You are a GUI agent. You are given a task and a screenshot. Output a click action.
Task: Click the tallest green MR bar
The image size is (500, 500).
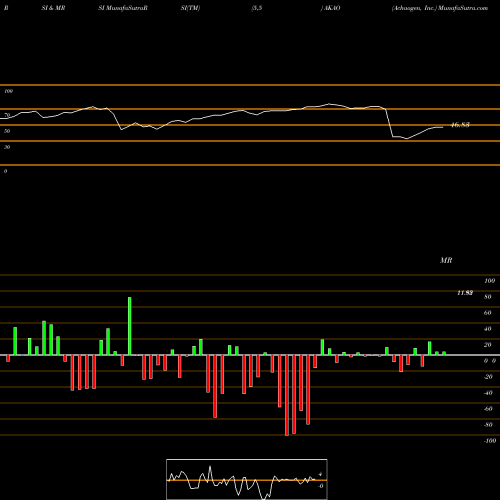point(130,326)
